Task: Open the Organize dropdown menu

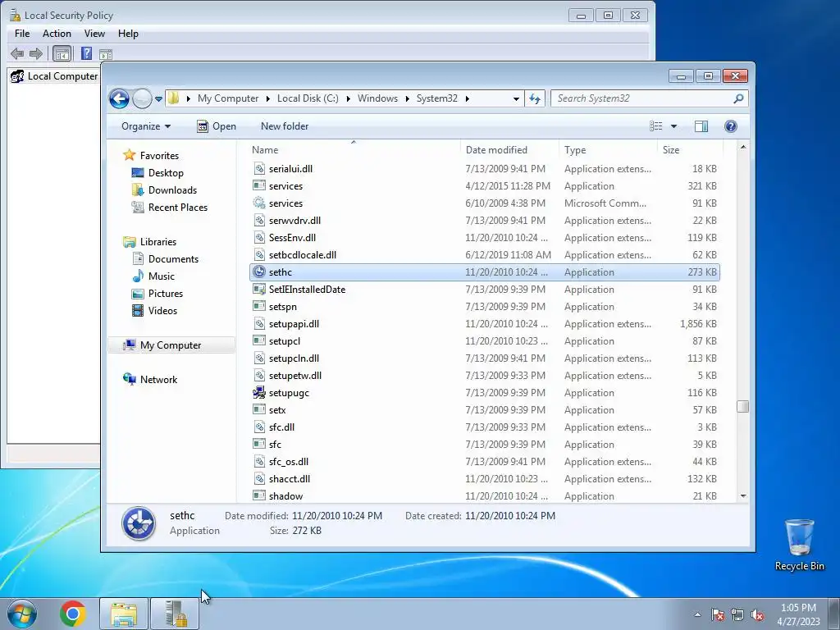Action: tap(146, 126)
